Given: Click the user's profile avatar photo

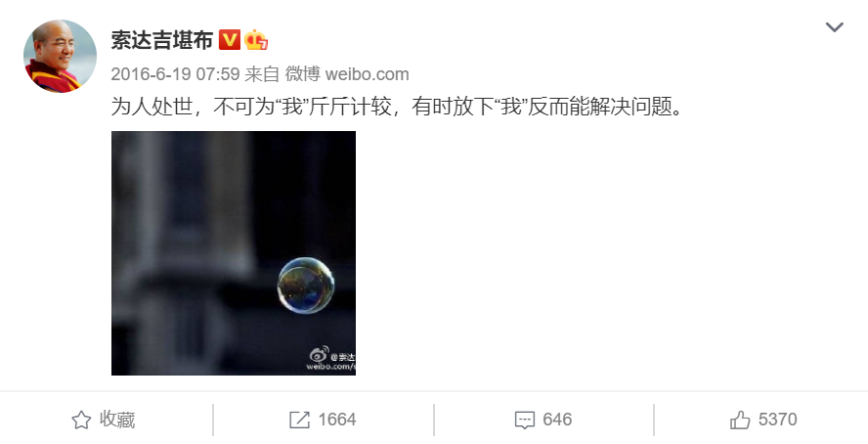Looking at the screenshot, I should [60, 56].
